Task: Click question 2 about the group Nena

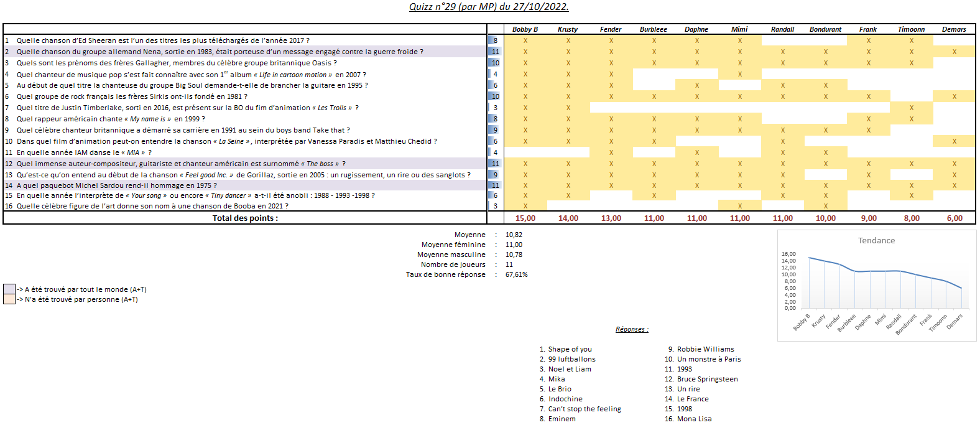Action: click(220, 52)
